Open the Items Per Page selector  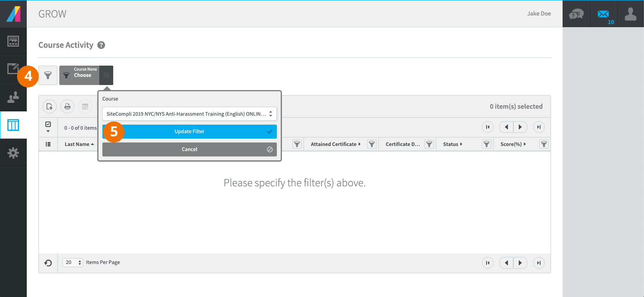click(x=73, y=262)
